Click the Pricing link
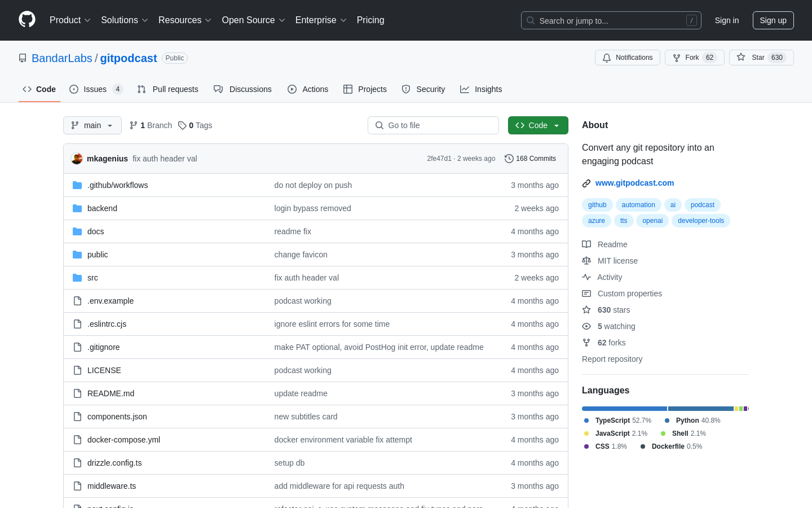Image resolution: width=812 pixels, height=508 pixels. point(370,20)
